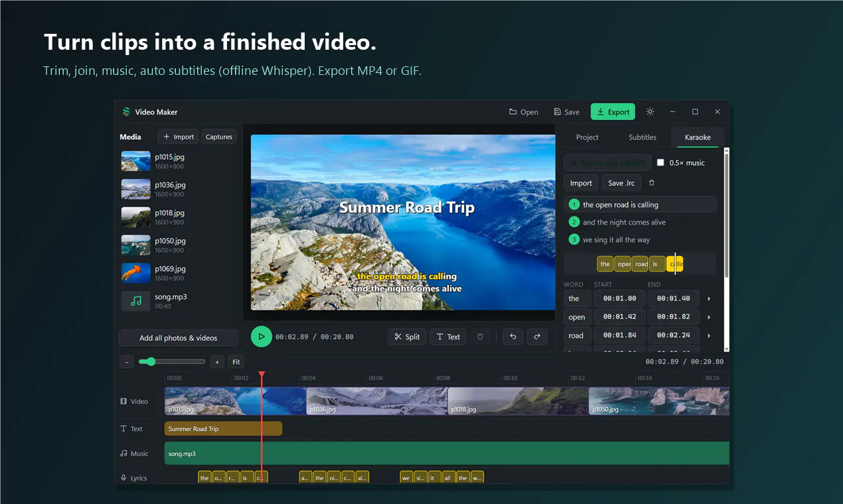Open the Captures button in Media panel
The width and height of the screenshot is (843, 504).
point(219,137)
